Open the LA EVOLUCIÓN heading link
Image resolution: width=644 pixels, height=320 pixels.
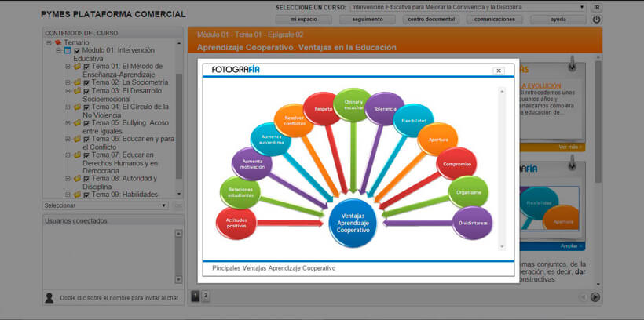pyautogui.click(x=540, y=86)
